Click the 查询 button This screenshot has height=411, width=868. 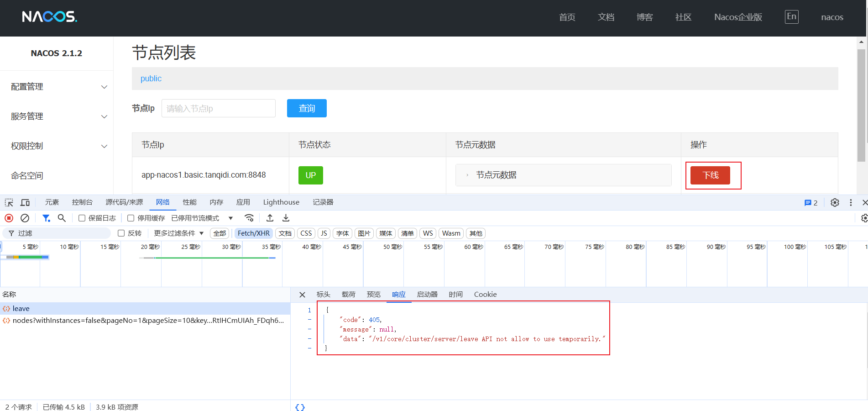(307, 108)
